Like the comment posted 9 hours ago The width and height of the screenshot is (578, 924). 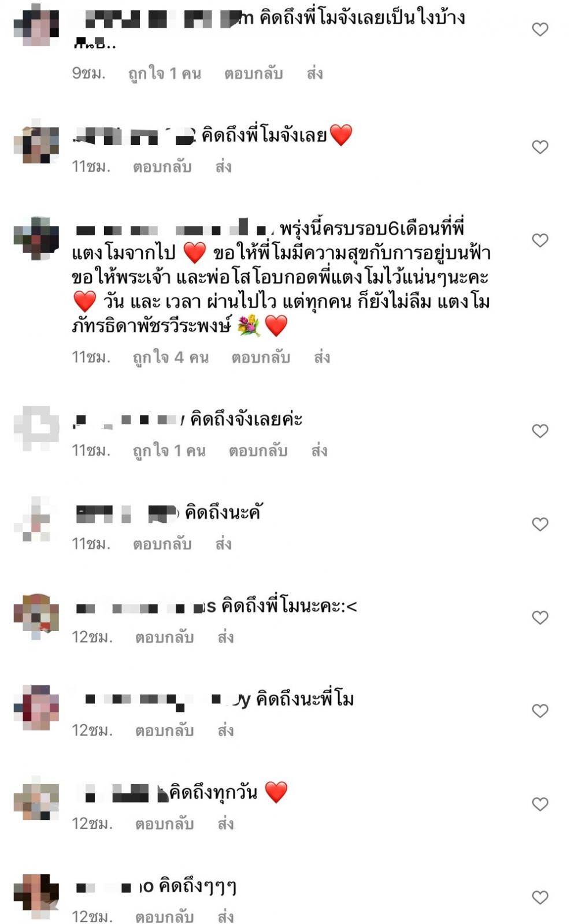pos(540,29)
